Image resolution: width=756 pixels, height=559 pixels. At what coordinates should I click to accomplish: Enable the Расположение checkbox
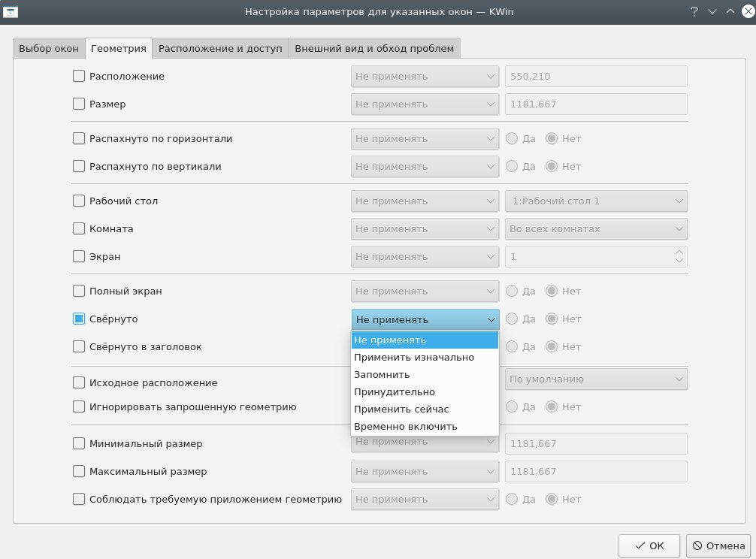coord(79,76)
